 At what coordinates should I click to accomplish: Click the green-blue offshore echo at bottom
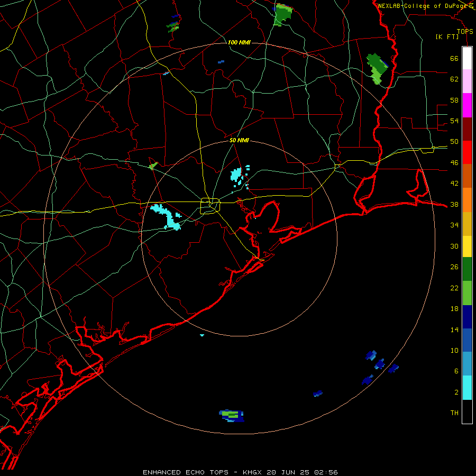click(232, 416)
